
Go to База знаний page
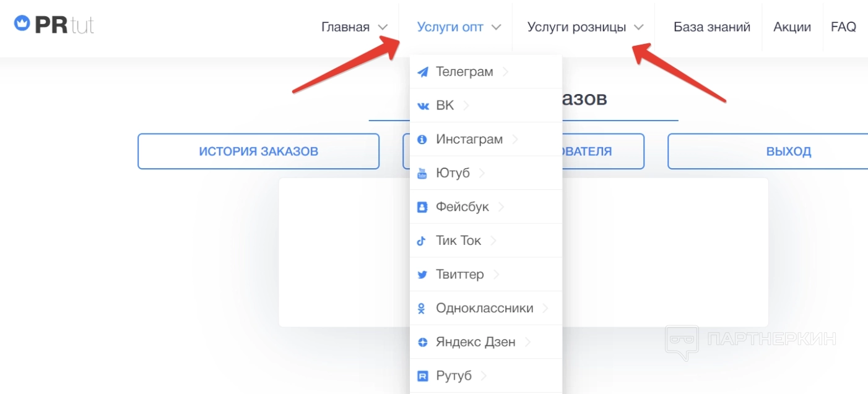tap(712, 27)
